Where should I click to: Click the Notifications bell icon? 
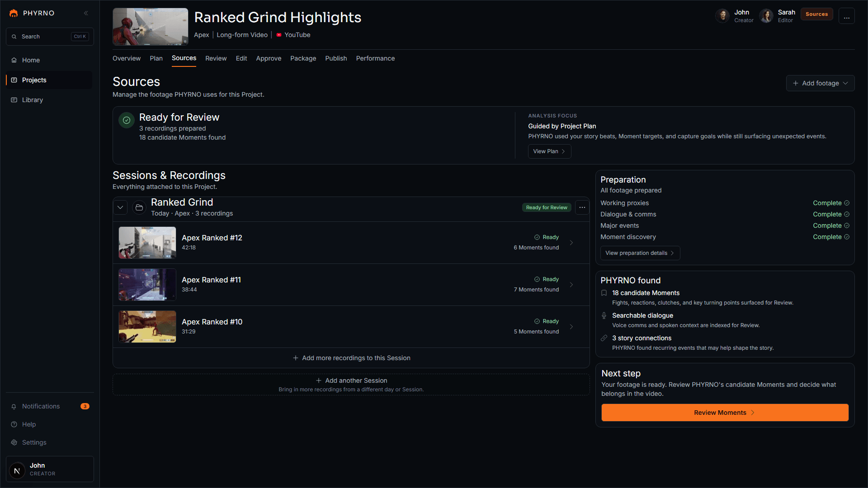[x=14, y=406]
